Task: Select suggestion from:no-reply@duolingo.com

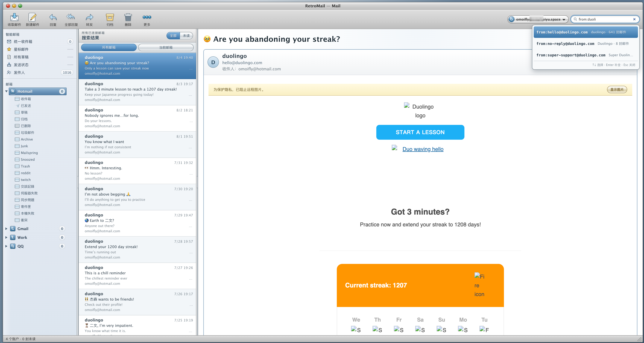Action: (x=585, y=44)
